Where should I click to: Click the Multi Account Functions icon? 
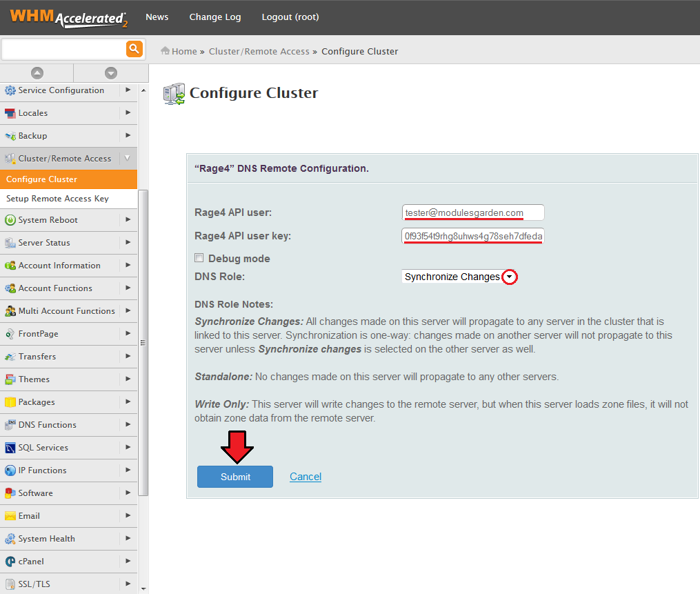coord(10,311)
